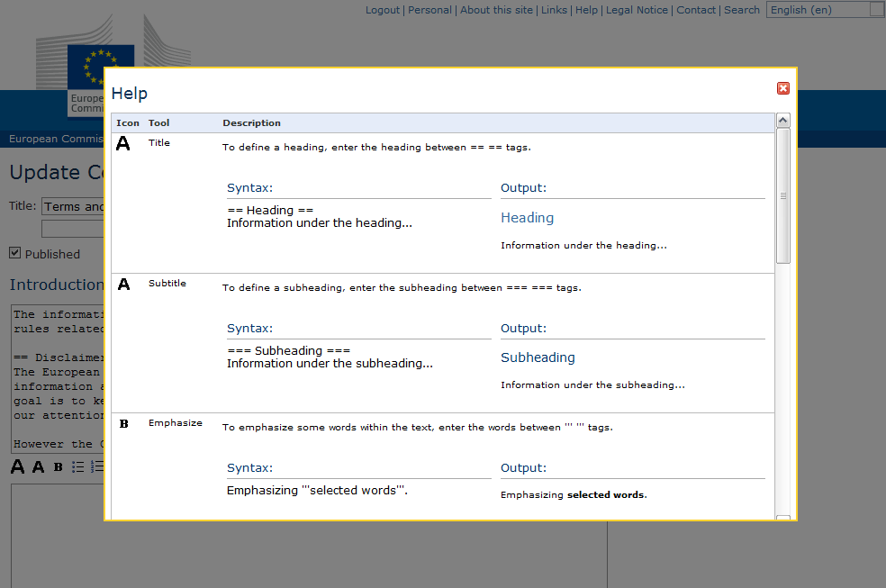
Task: Click the 'Description' column header
Action: click(251, 123)
